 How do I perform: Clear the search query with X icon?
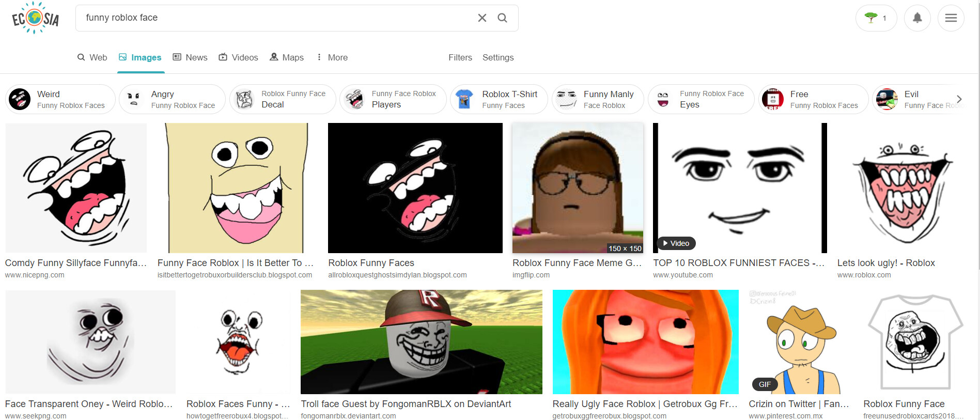(482, 18)
